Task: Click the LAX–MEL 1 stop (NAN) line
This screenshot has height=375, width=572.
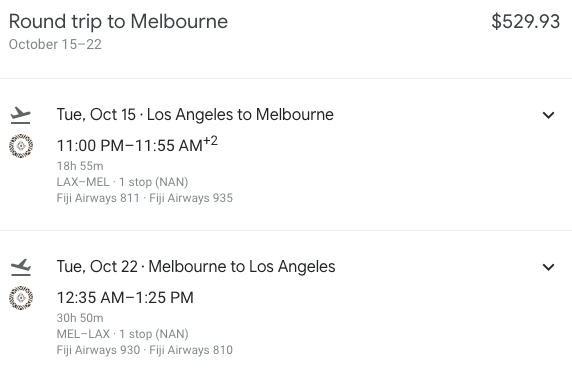Action: pos(122,182)
